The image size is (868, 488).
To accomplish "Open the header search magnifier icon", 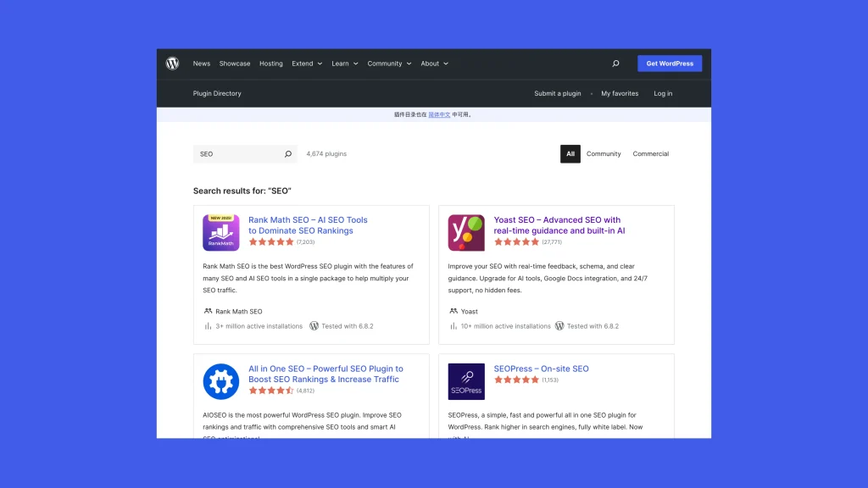I will pos(615,64).
